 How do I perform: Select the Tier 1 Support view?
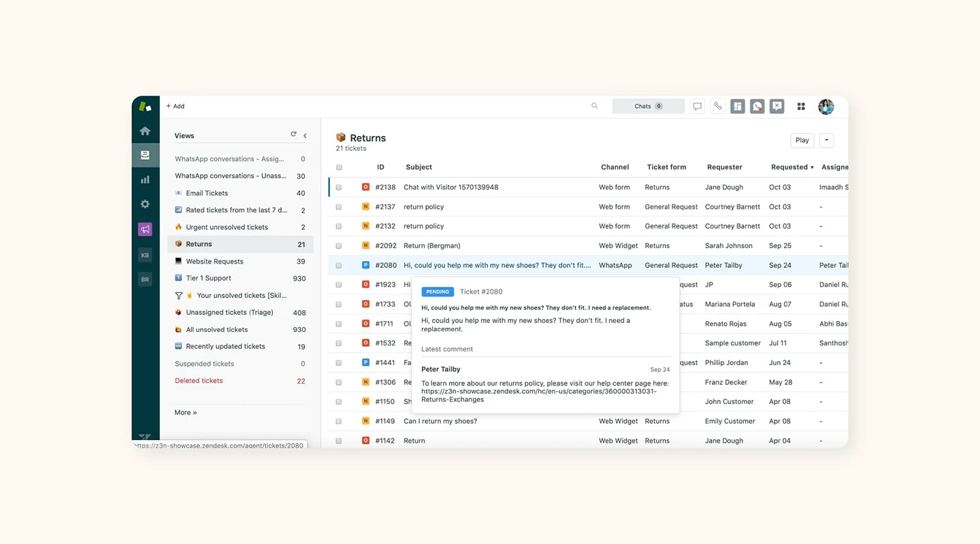point(240,278)
